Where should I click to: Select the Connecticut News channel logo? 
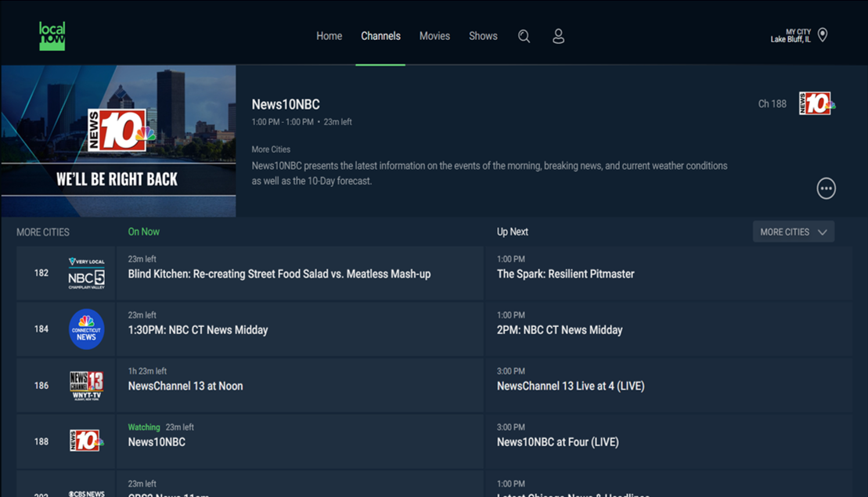[x=86, y=329]
